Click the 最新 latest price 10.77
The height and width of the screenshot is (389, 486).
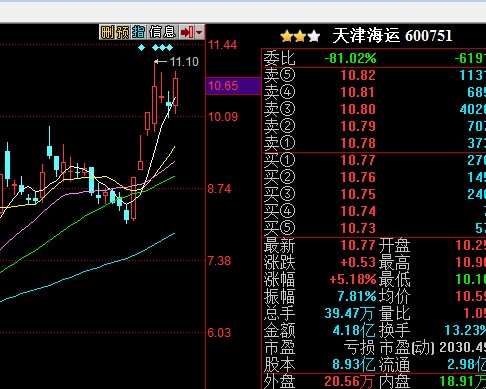pyautogui.click(x=358, y=246)
